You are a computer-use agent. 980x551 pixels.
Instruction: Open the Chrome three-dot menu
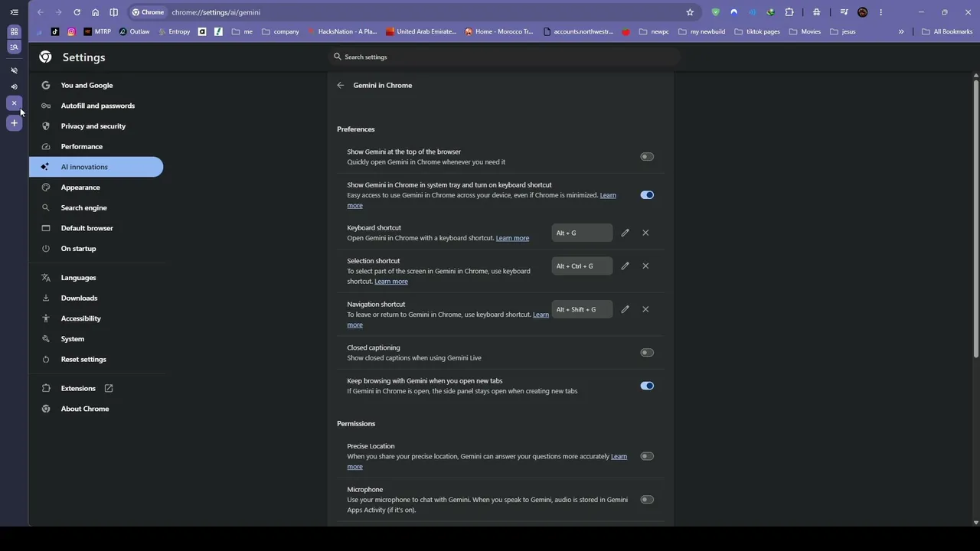881,12
